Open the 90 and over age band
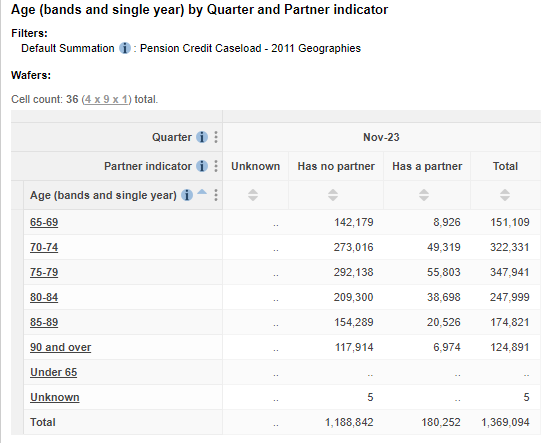 click(x=61, y=347)
